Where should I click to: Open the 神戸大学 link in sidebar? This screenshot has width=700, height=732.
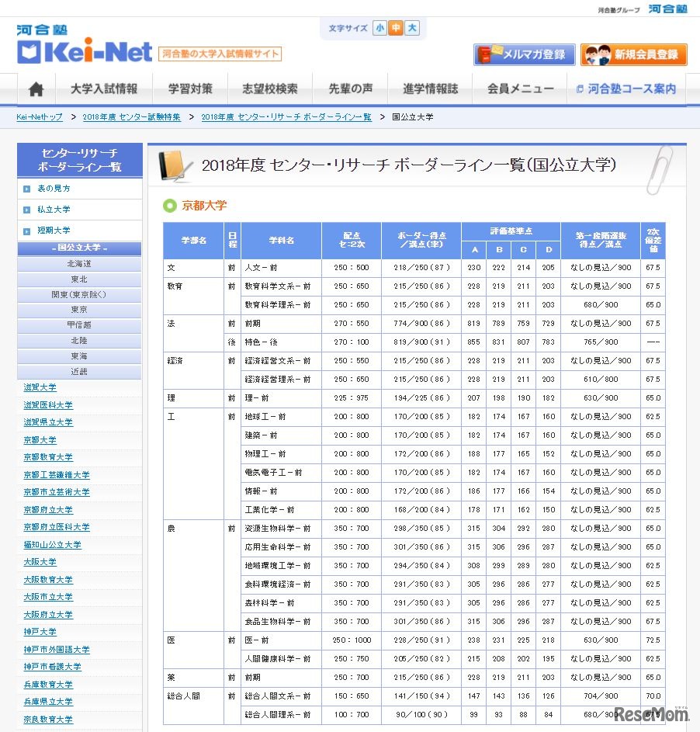(x=40, y=632)
